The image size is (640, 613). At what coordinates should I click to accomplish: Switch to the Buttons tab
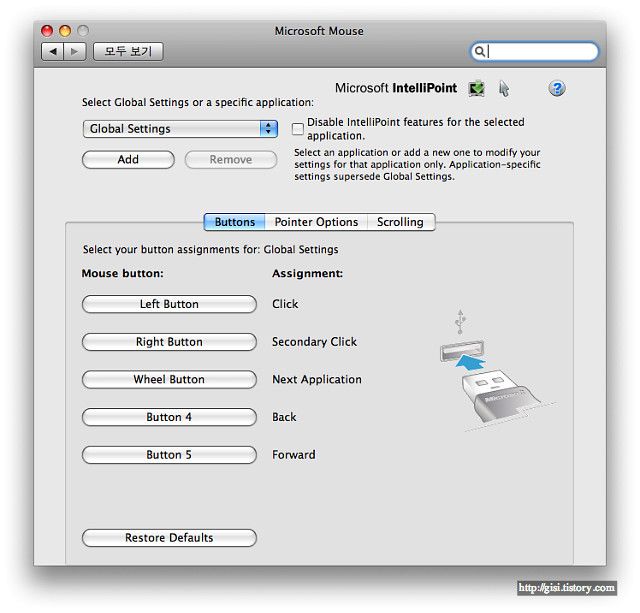tap(234, 222)
